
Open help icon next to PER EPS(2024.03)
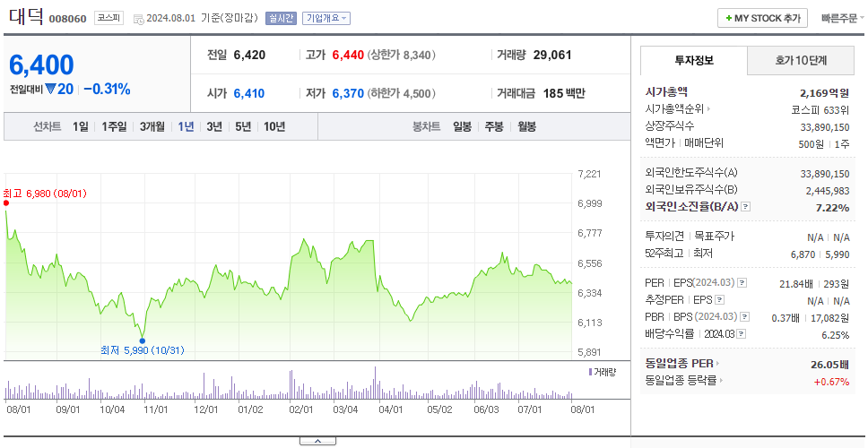(x=742, y=283)
